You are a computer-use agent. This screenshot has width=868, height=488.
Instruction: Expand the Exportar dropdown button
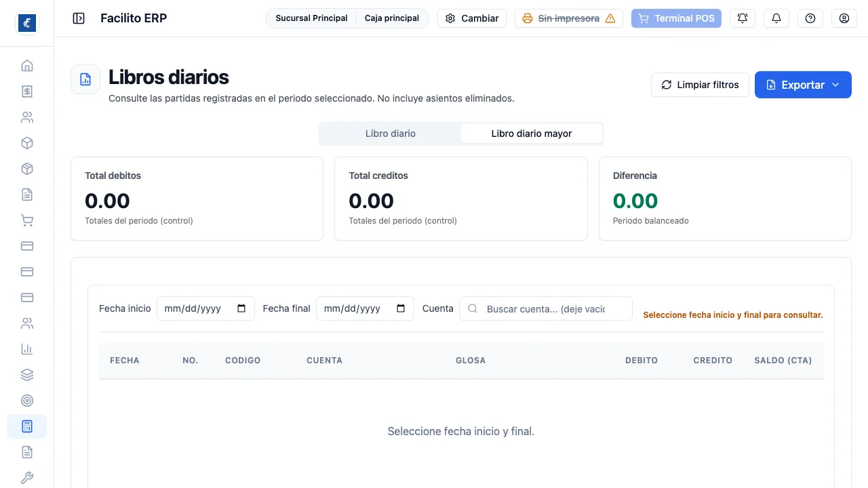pyautogui.click(x=803, y=85)
